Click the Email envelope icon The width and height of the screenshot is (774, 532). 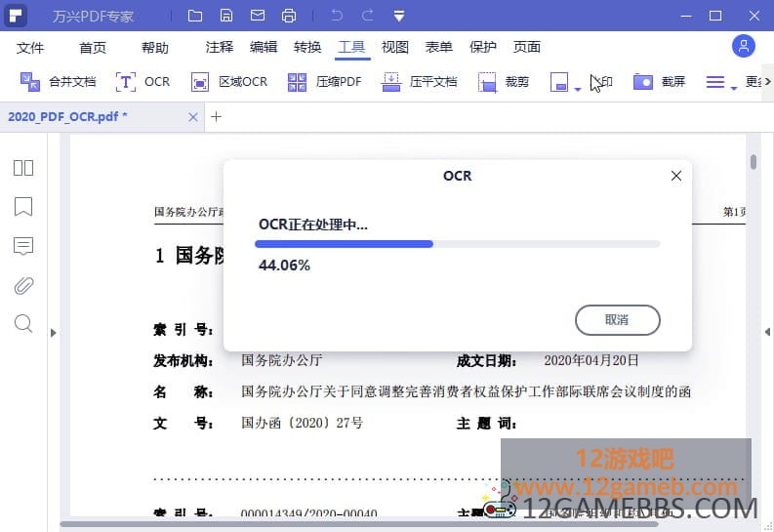[x=258, y=16]
